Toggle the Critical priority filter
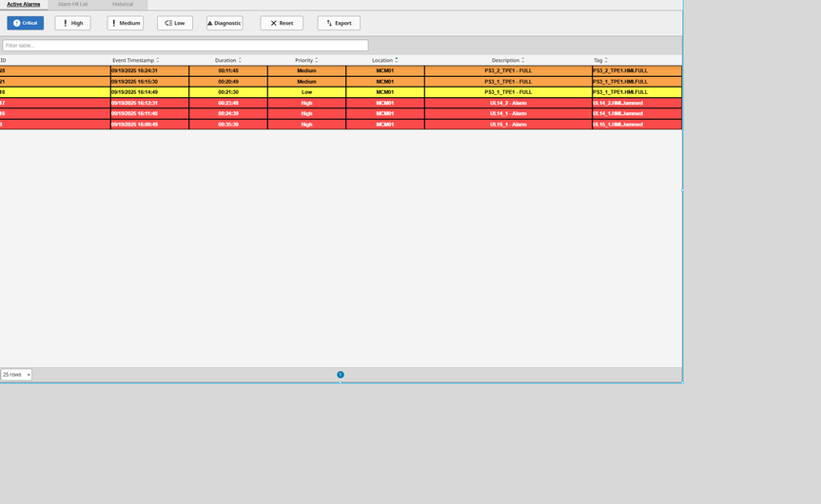Viewport: 821px width, 504px height. click(x=25, y=23)
